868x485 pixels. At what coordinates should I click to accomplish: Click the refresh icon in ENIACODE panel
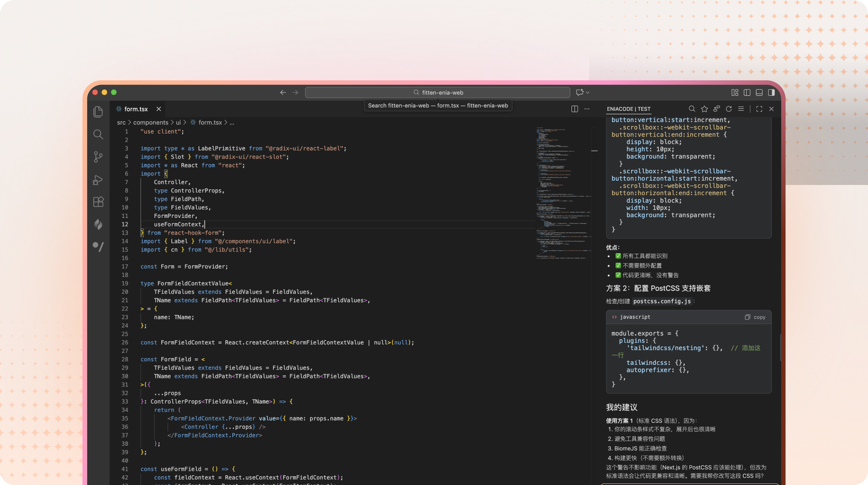[729, 109]
